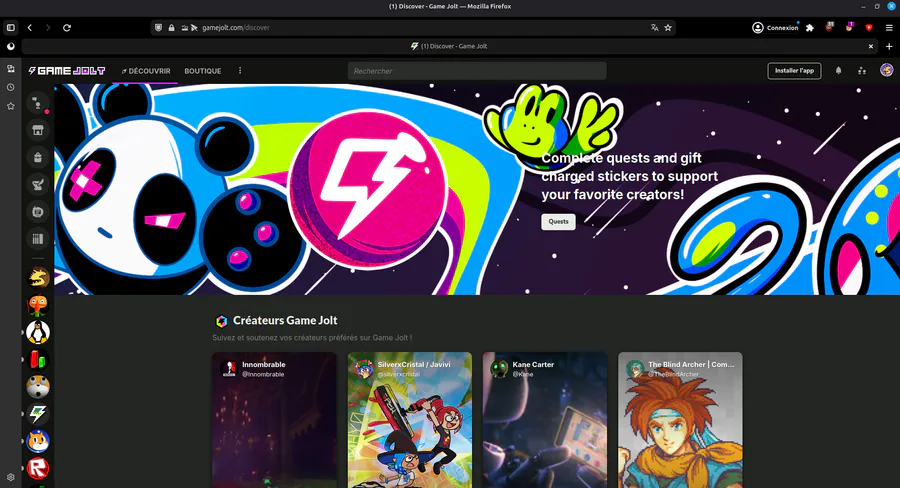This screenshot has width=900, height=488.
Task: Click the @Innombrable username
Action: point(263,374)
